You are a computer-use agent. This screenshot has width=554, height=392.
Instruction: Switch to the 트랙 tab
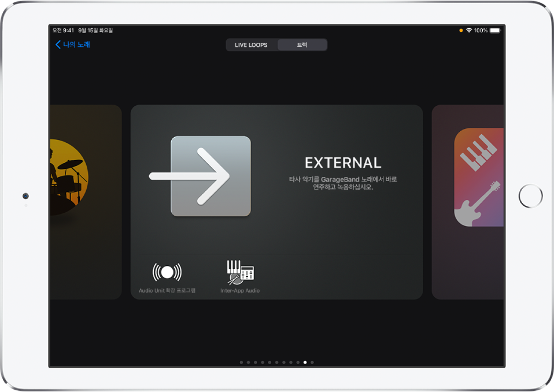[x=302, y=45]
